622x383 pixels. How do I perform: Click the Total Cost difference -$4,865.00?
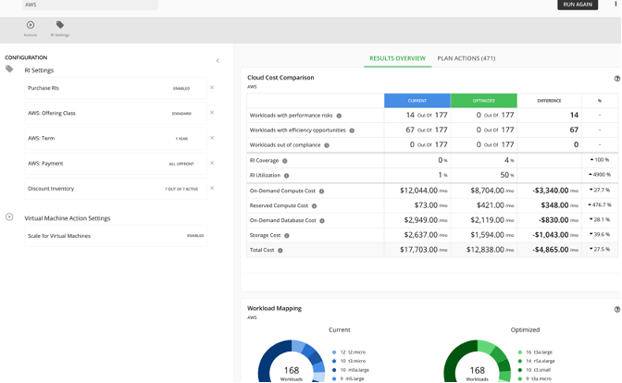(555, 250)
